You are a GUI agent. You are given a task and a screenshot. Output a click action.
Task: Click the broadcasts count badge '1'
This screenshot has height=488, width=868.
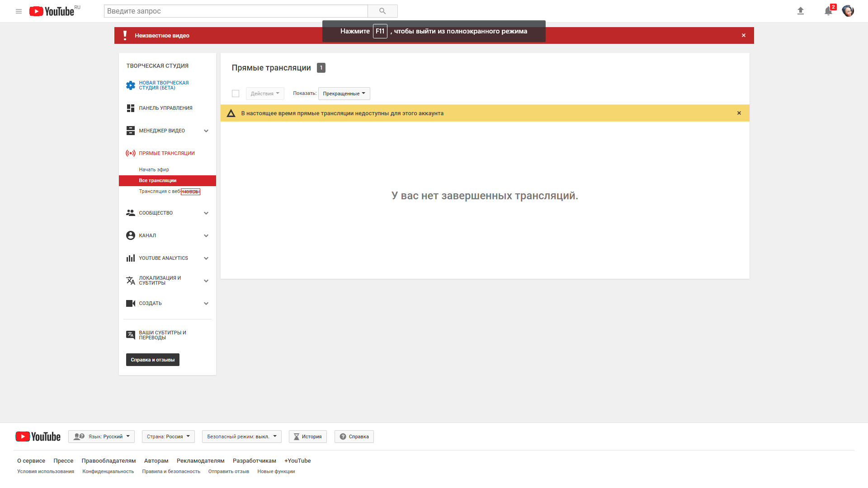tap(321, 68)
